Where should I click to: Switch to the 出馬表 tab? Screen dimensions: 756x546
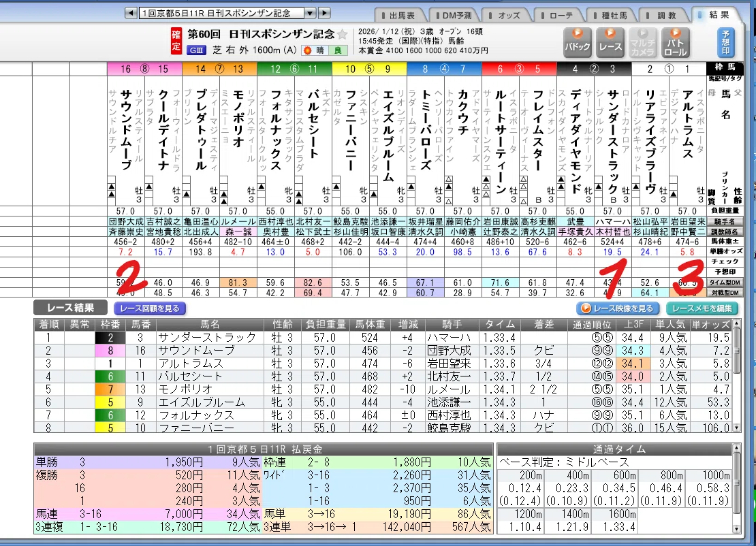402,16
